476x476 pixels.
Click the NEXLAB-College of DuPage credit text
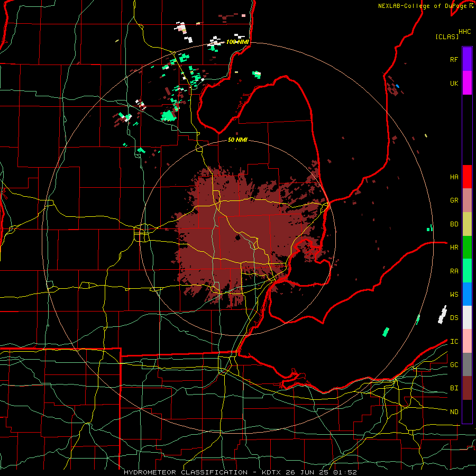point(423,6)
